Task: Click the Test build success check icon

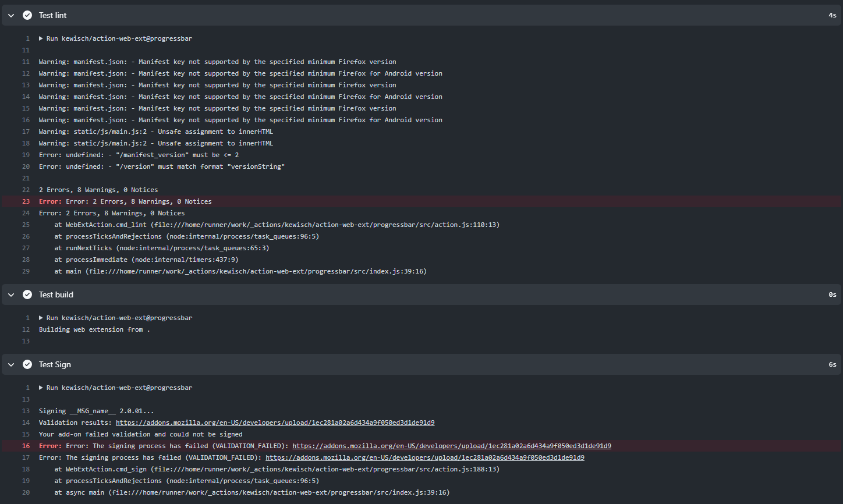Action: coord(27,294)
